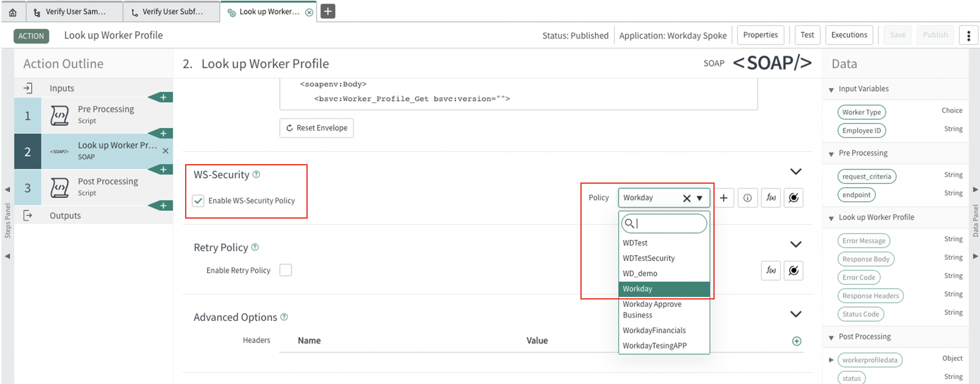This screenshot has height=384, width=980.
Task: Close the Look up Worker tab
Action: click(310, 12)
